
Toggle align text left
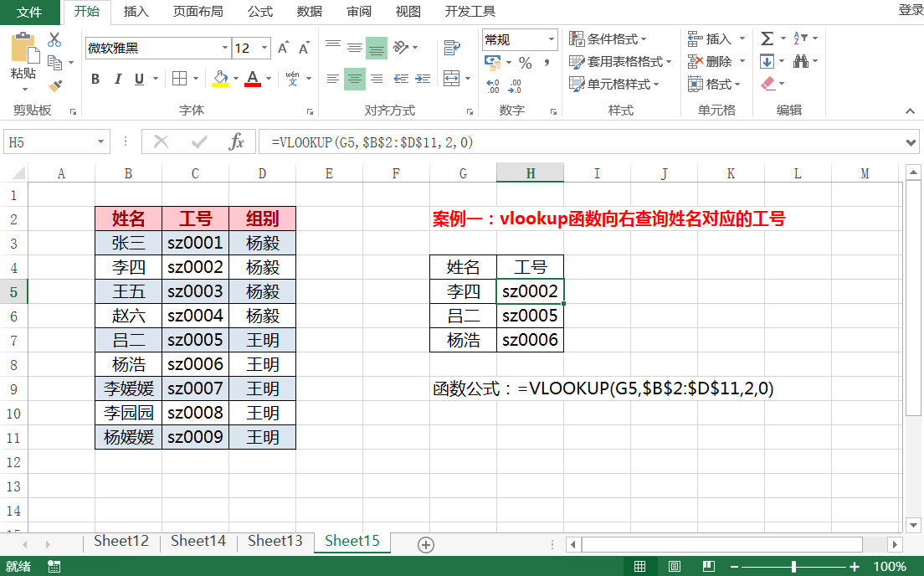[333, 79]
